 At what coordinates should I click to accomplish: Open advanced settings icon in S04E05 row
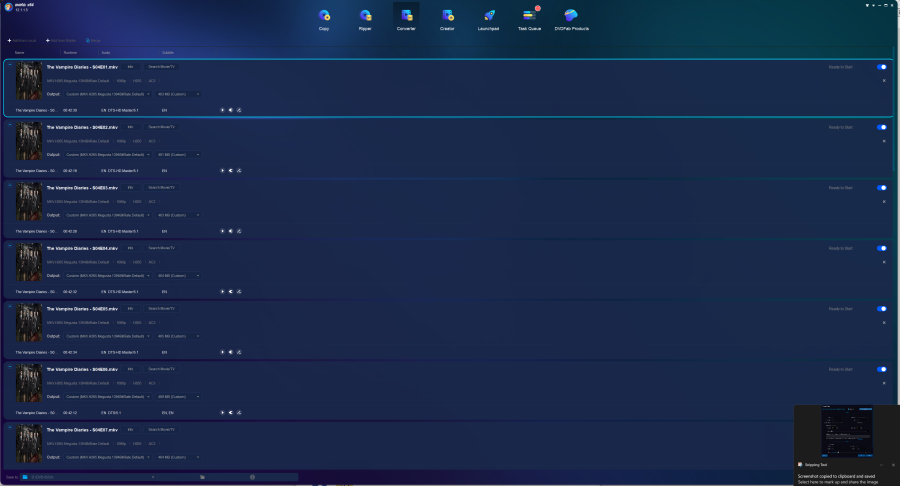point(231,352)
